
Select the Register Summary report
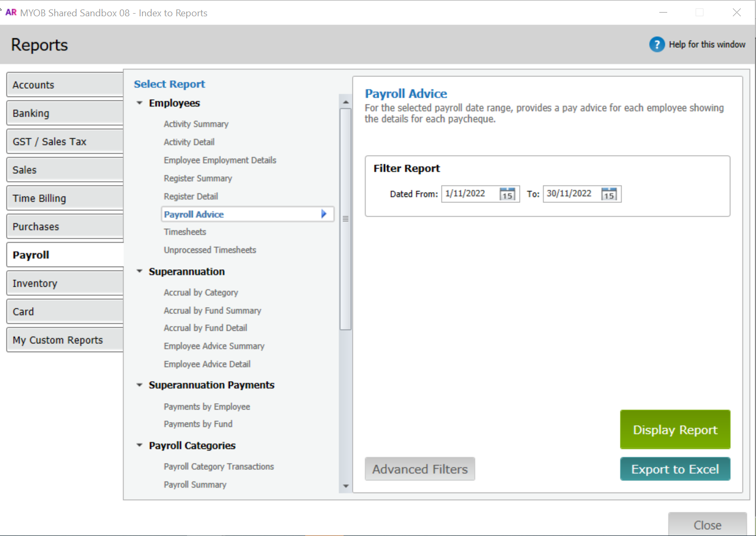198,178
